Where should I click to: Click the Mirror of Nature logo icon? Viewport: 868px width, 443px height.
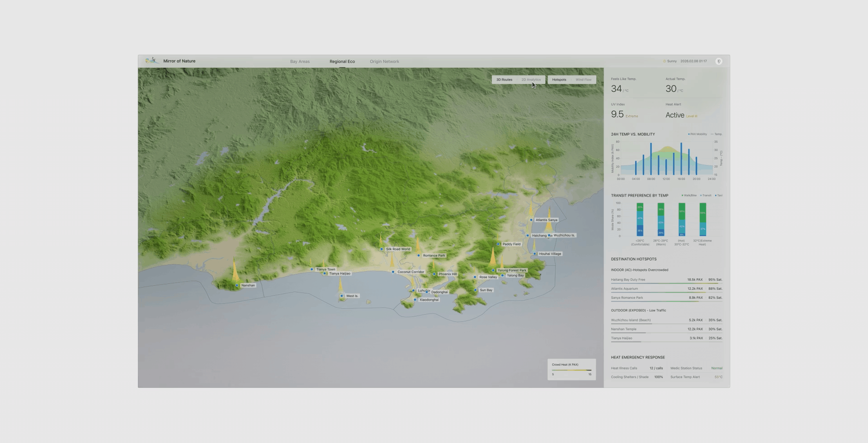(151, 61)
